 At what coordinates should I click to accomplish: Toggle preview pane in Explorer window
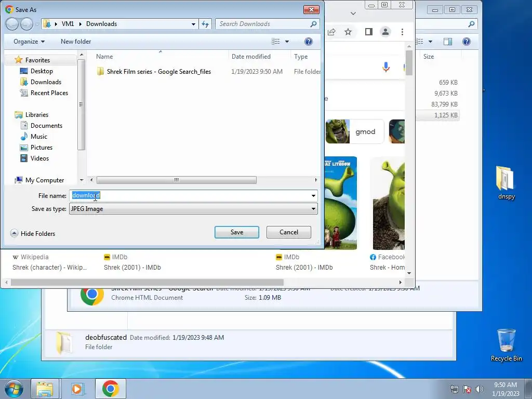point(448,42)
